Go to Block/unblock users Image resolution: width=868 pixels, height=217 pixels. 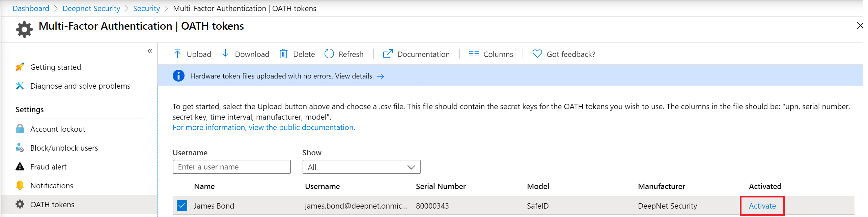click(x=64, y=148)
